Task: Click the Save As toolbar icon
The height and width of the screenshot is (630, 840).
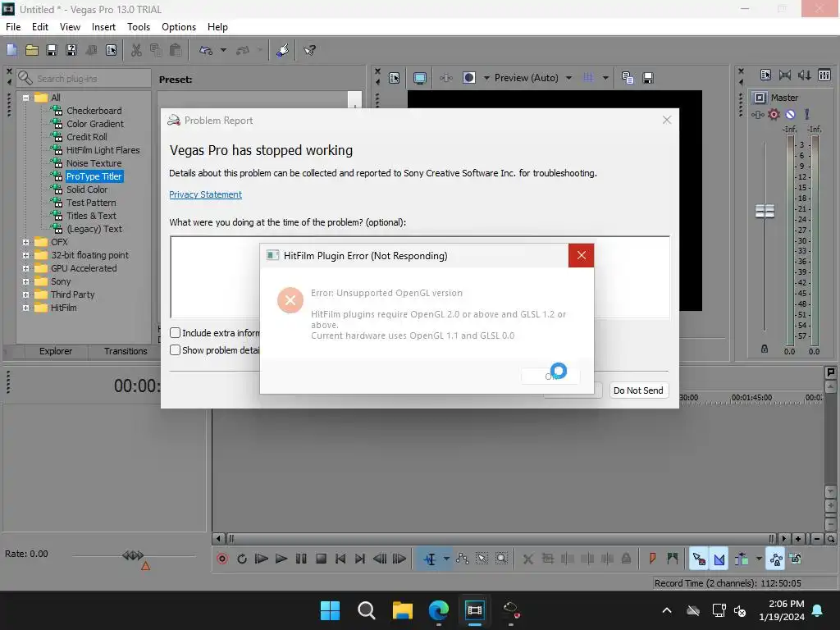Action: click(x=71, y=50)
